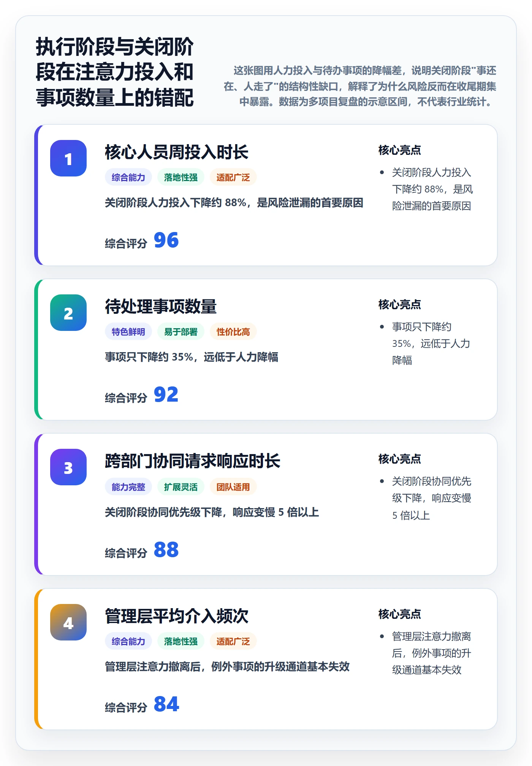The image size is (532, 766).
Task: Open the 待处理事项数量 card title
Action: pos(161,307)
